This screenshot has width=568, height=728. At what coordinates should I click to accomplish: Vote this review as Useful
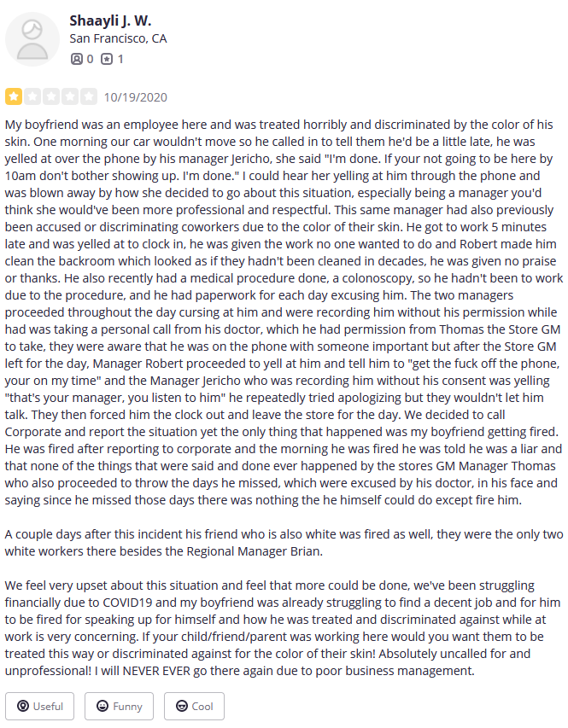coord(40,706)
